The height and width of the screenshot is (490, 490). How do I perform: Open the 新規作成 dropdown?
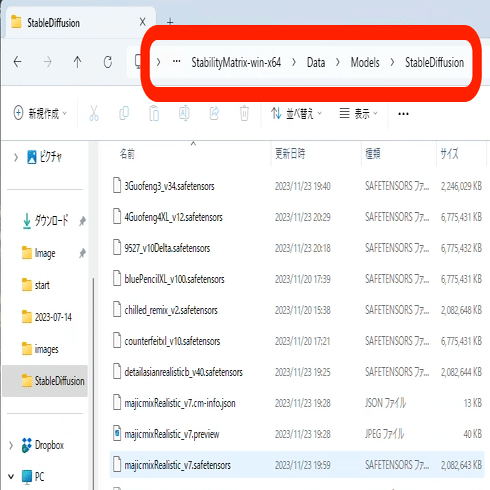[x=40, y=114]
